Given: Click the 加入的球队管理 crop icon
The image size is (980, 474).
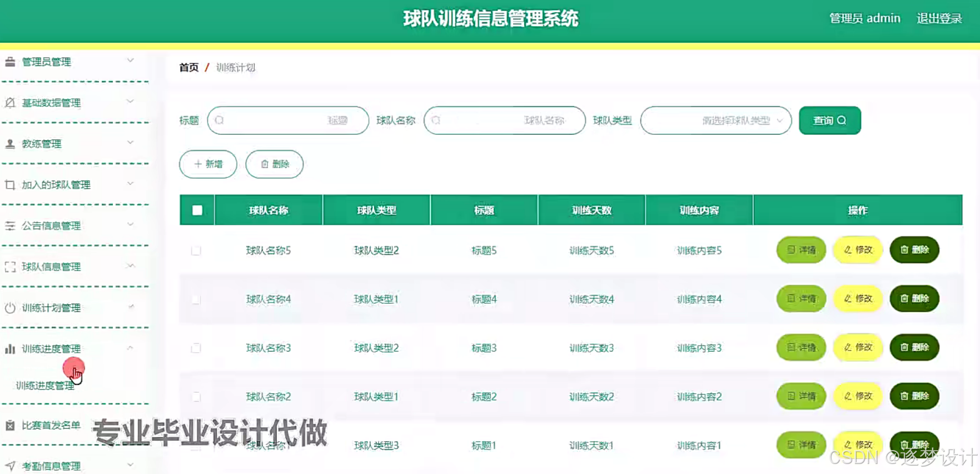Looking at the screenshot, I should tap(10, 185).
